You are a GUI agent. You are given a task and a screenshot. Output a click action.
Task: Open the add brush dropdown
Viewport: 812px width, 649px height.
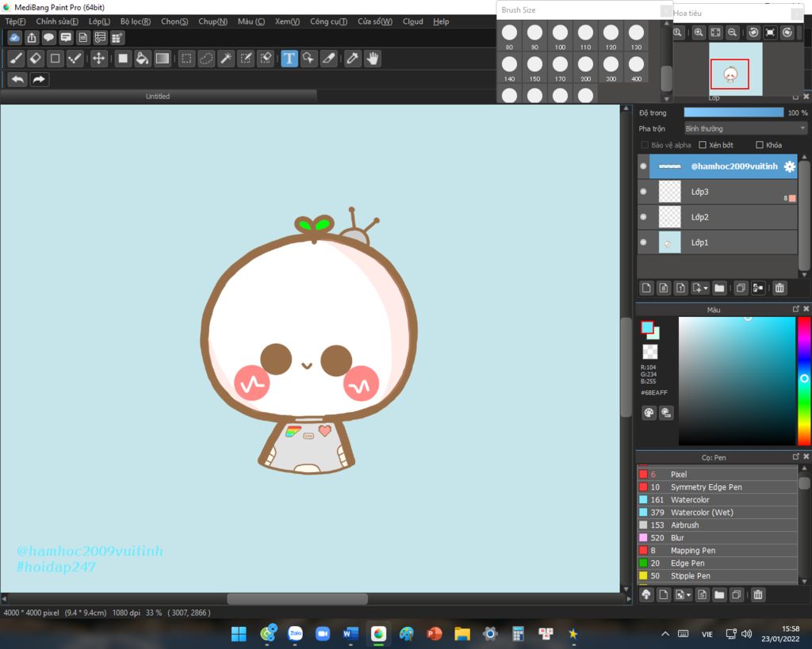[x=683, y=595]
